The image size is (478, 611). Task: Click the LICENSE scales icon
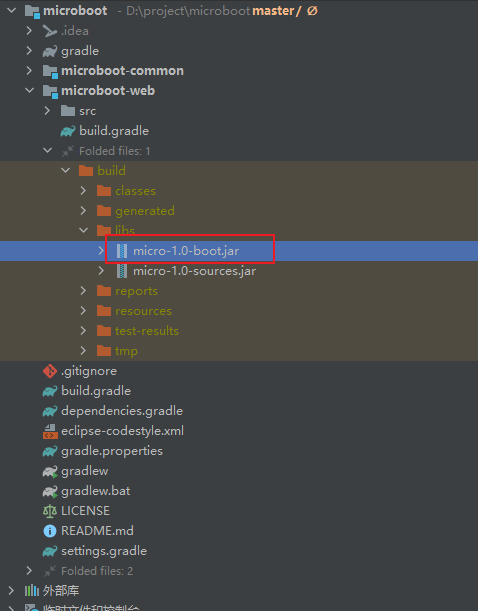point(50,511)
